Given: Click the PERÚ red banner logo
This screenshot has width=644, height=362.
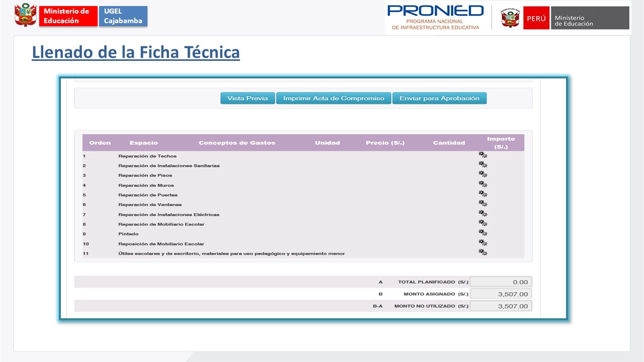Looking at the screenshot, I should [x=536, y=18].
